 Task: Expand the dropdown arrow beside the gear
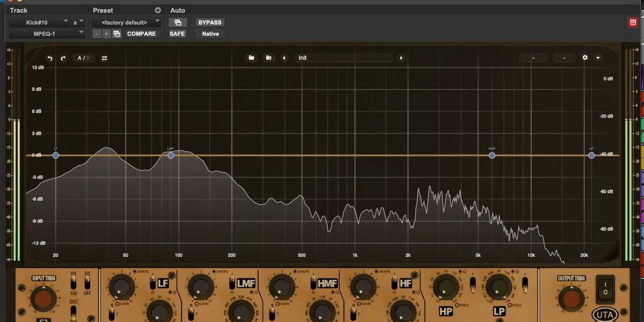click(x=598, y=58)
